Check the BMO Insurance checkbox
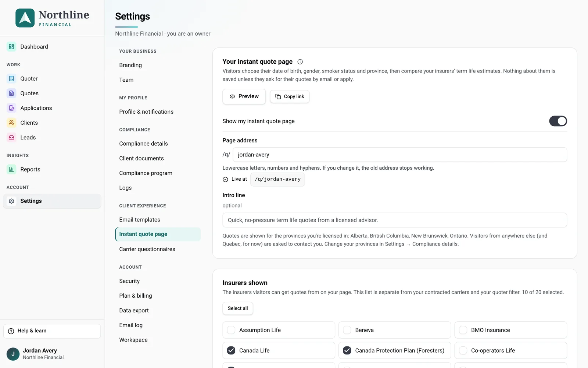 pos(463,330)
